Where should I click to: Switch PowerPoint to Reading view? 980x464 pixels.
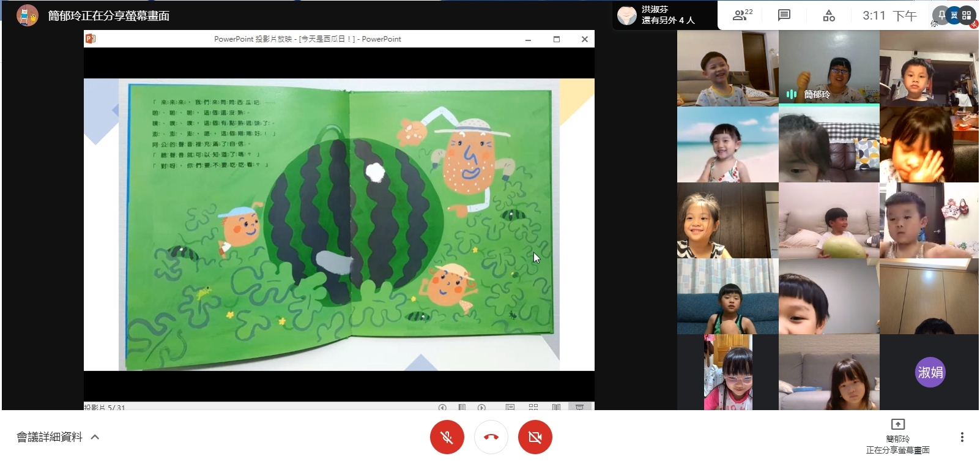click(556, 407)
